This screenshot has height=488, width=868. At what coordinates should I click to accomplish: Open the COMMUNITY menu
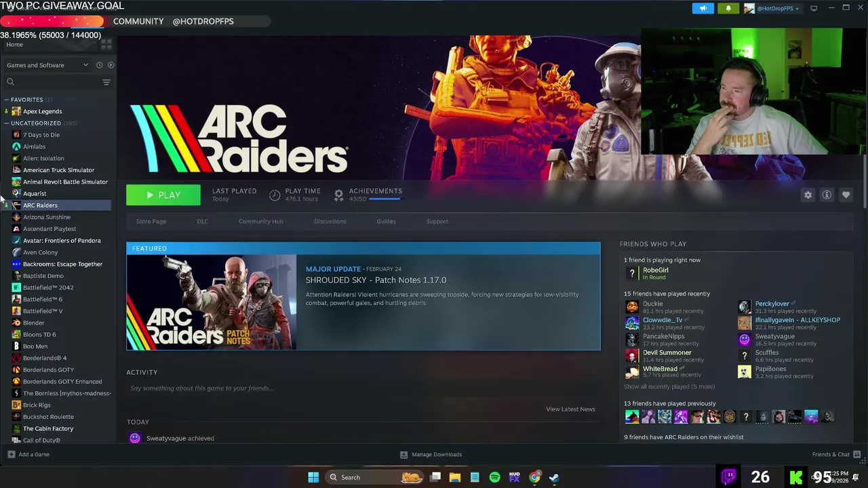(138, 21)
